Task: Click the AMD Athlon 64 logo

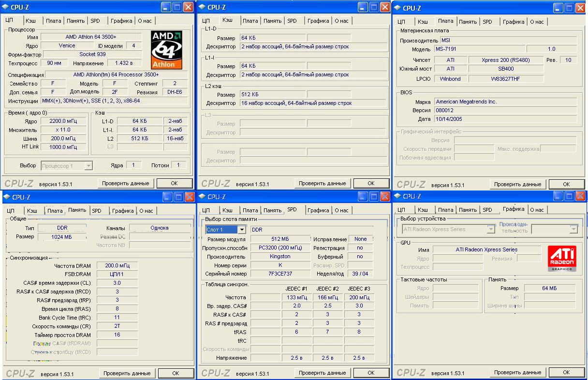Action: pos(166,50)
